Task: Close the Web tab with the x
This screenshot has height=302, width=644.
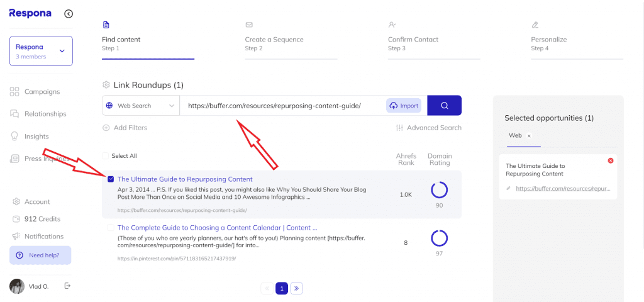Action: click(x=529, y=136)
